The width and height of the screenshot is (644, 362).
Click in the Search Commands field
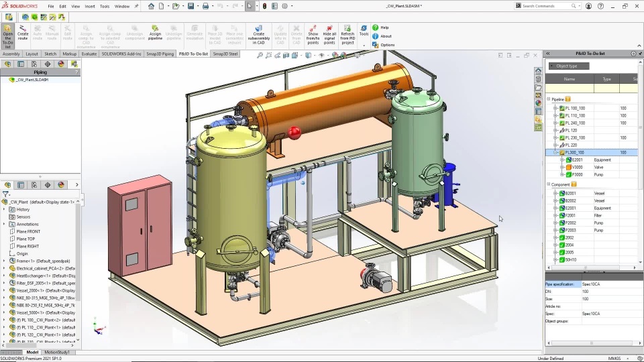(546, 6)
